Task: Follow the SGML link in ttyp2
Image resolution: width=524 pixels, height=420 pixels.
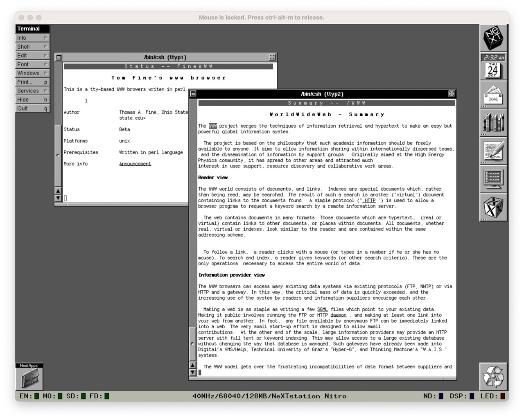Action: point(323,309)
